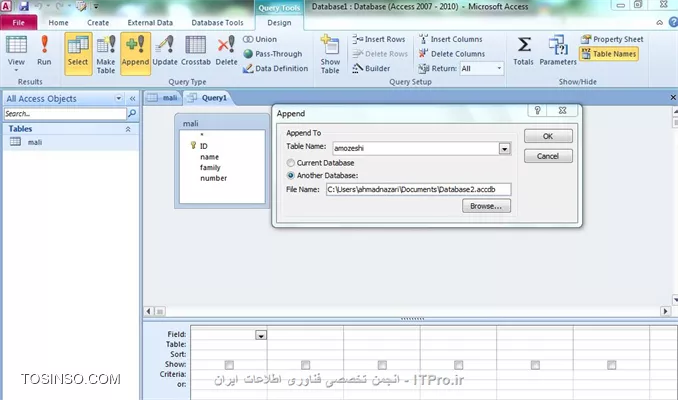Toggle the first Show checkbox in grid

click(230, 365)
